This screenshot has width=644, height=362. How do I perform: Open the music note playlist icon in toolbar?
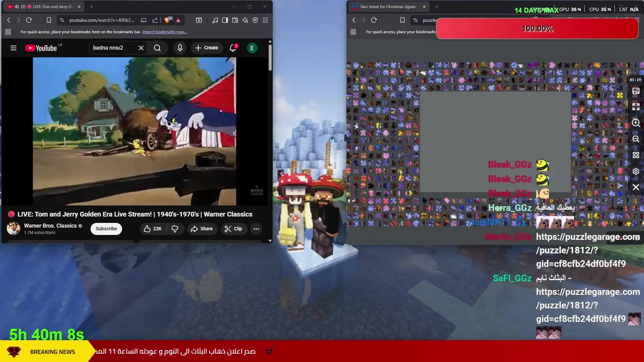click(215, 20)
